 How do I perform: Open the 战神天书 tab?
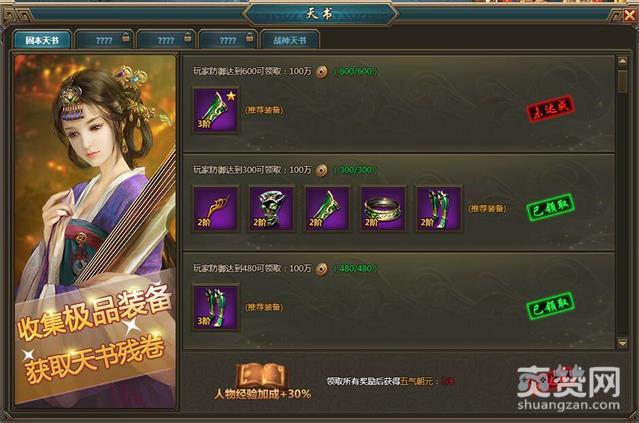(x=290, y=40)
